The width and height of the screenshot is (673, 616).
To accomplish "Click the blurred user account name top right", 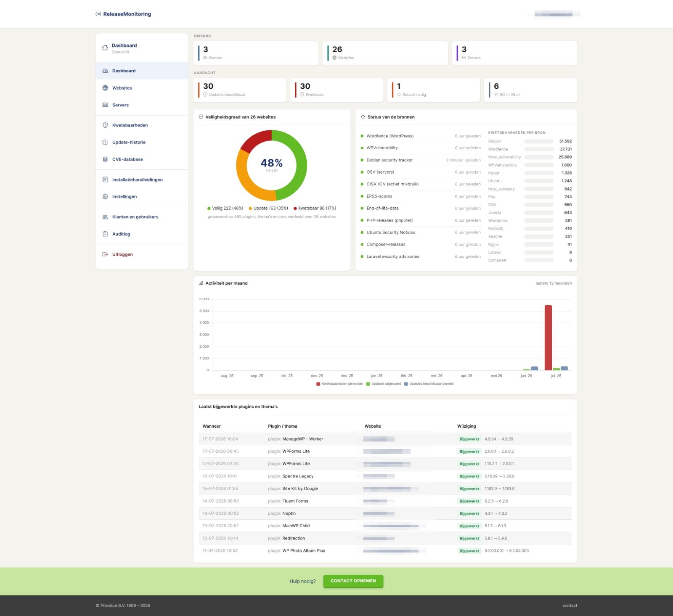I will pyautogui.click(x=554, y=14).
